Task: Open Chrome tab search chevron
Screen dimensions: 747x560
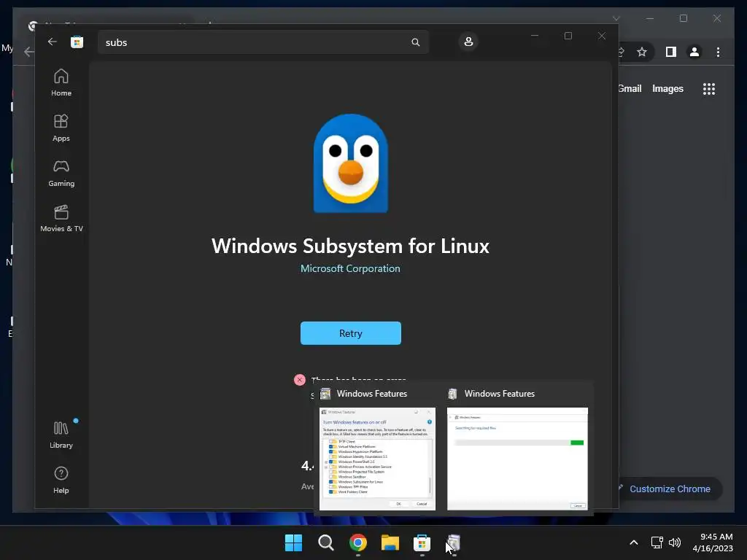Action: tap(616, 18)
